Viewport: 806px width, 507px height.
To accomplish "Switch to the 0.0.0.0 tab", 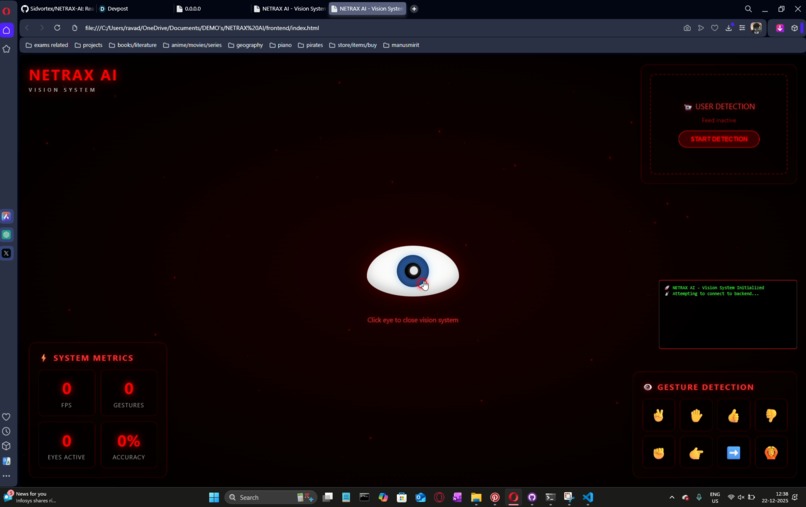I will click(193, 9).
